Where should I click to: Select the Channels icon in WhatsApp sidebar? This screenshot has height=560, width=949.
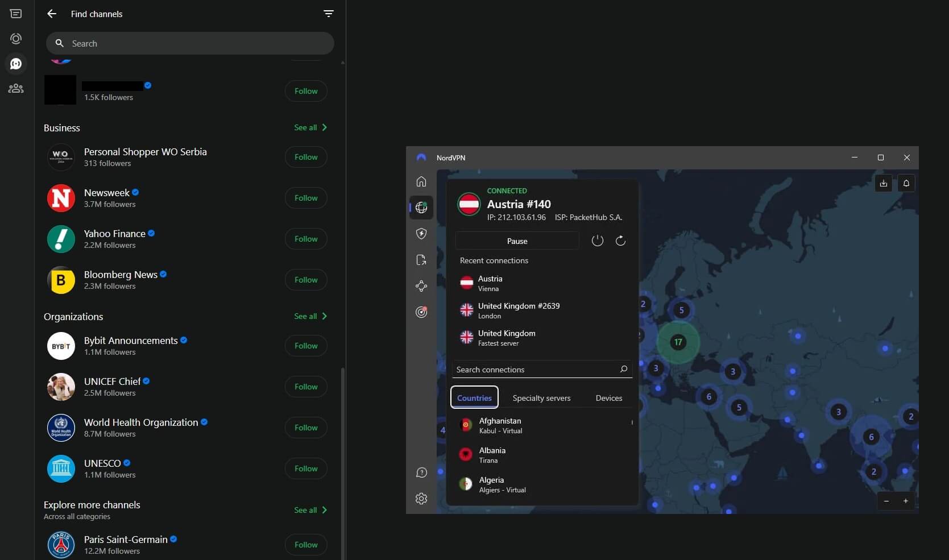click(16, 64)
